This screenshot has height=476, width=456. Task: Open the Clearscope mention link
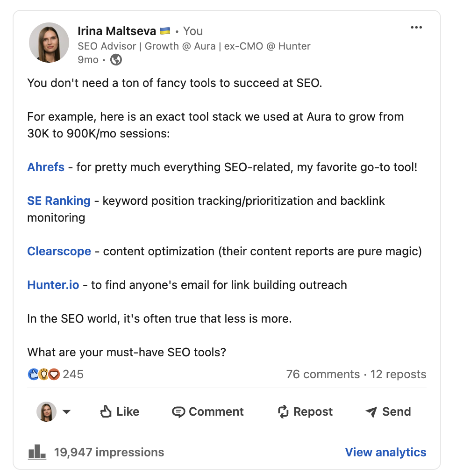pos(59,252)
